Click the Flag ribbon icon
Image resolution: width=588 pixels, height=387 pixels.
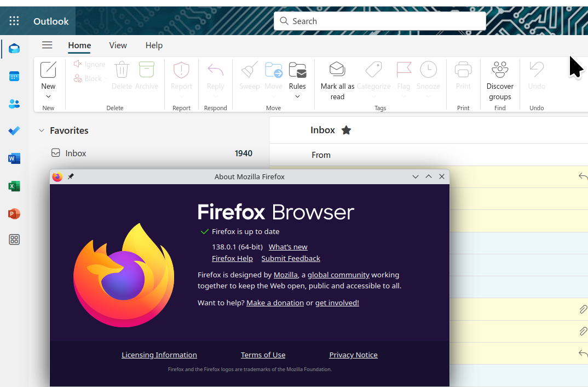[403, 70]
